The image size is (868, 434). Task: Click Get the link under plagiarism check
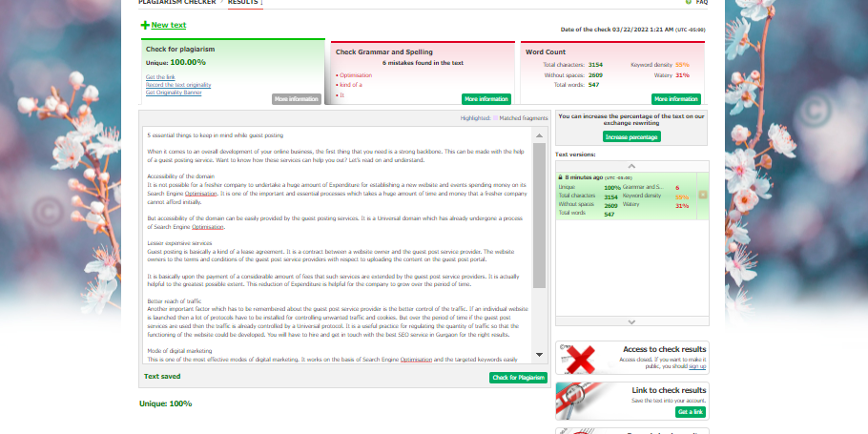coord(160,77)
